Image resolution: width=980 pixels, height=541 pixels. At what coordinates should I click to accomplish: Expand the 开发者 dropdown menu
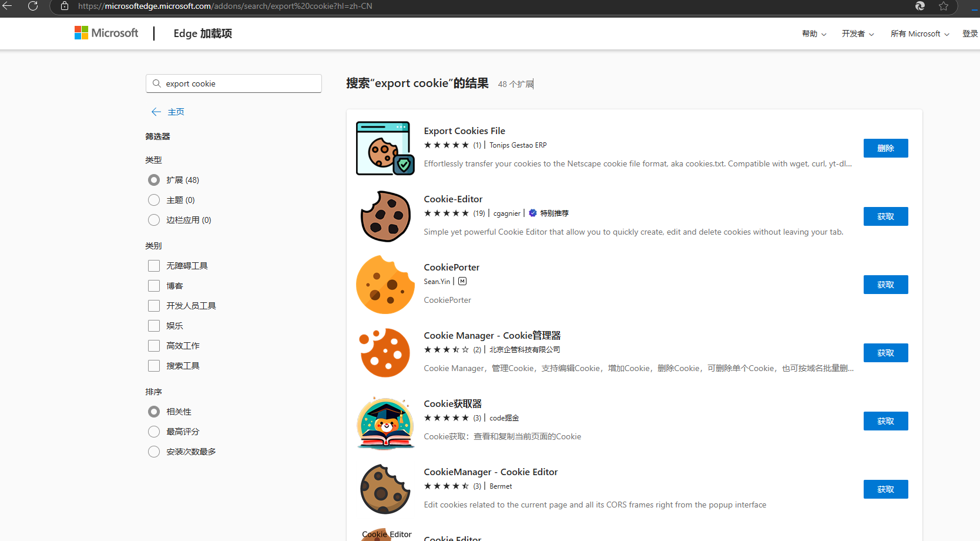click(858, 34)
